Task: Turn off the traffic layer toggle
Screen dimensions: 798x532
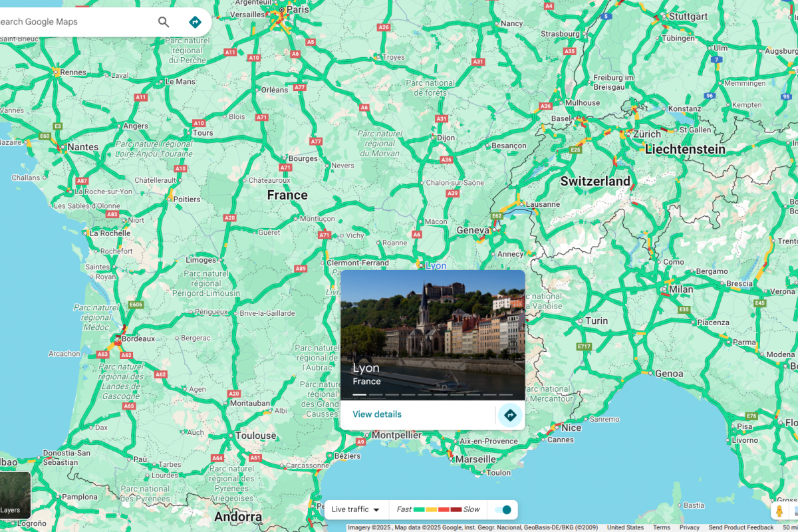Action: coord(503,509)
